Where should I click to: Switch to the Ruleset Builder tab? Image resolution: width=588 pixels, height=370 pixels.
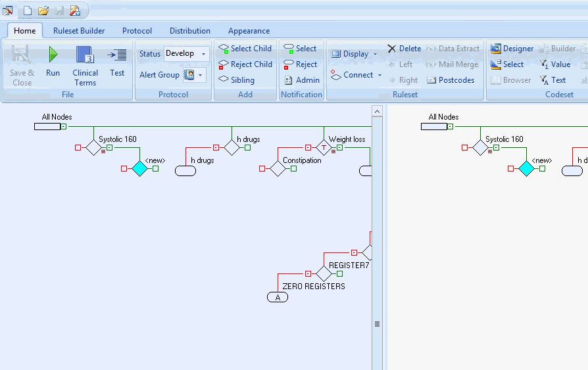click(x=79, y=31)
